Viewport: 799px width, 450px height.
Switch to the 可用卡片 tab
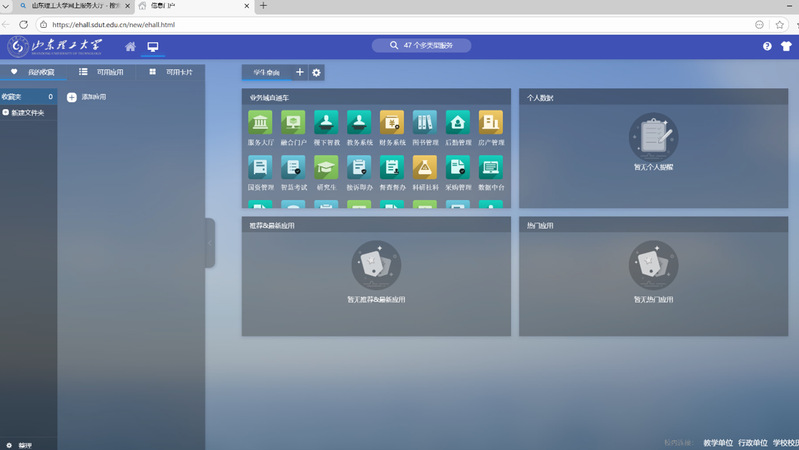point(171,72)
